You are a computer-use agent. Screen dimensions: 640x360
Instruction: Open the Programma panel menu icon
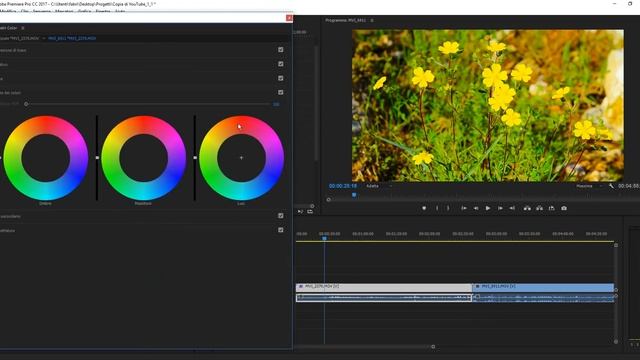(372, 20)
